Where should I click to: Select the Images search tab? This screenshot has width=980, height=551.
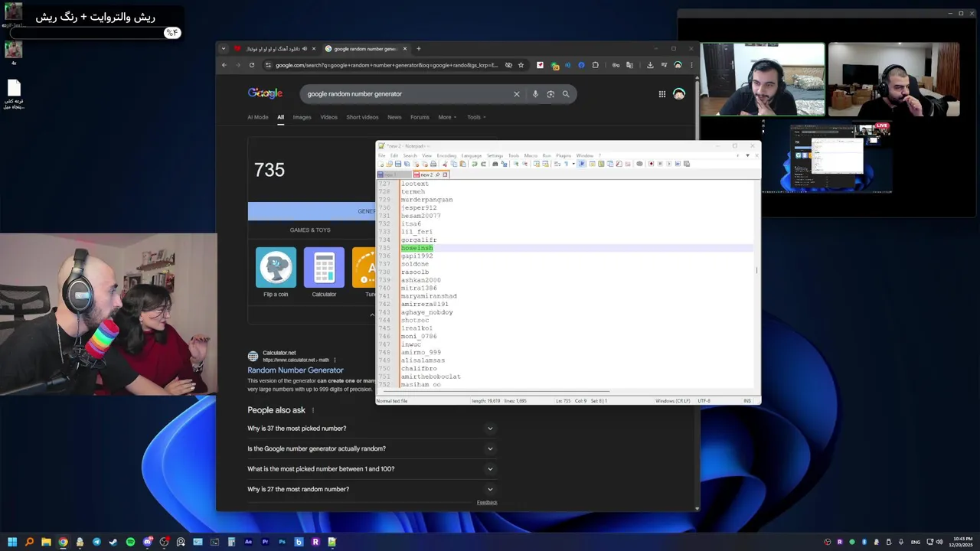(x=302, y=117)
